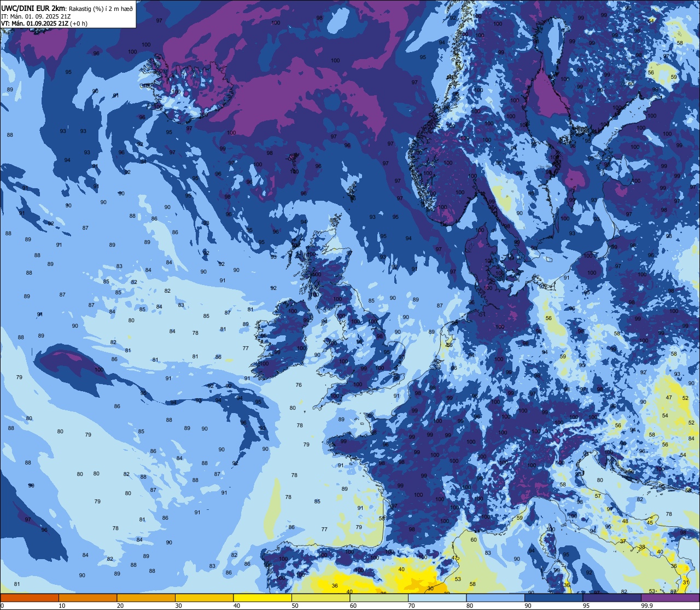Image resolution: width=700 pixels, height=610 pixels.
Task: Click the purple above-99.9 legend segment
Action: click(x=670, y=598)
